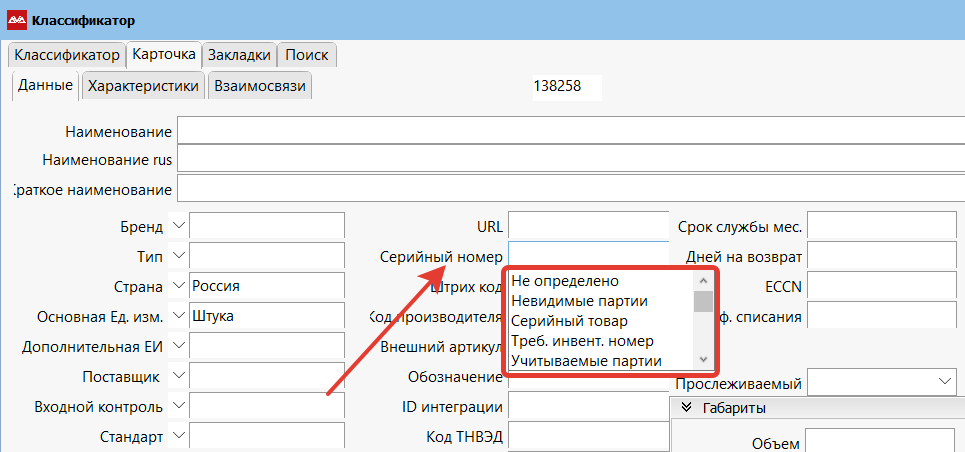Click into the Наименование text field
Viewport: 965px width, 452px height.
click(x=570, y=132)
